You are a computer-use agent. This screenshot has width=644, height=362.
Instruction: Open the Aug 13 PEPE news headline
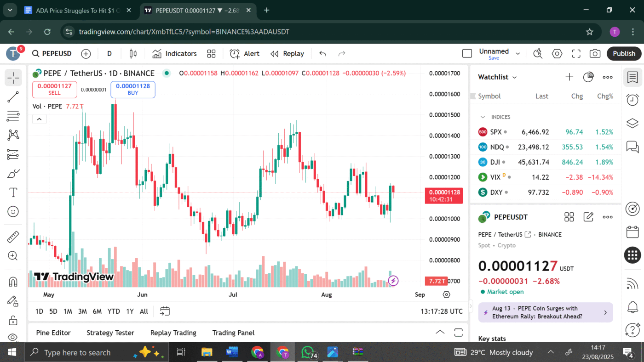546,312
